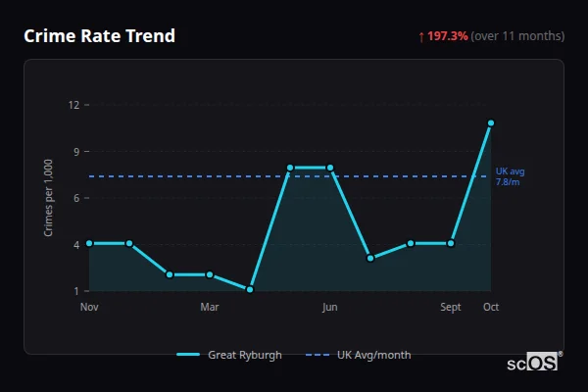Click the y-axis value 9
The image size is (588, 392).
[76, 152]
